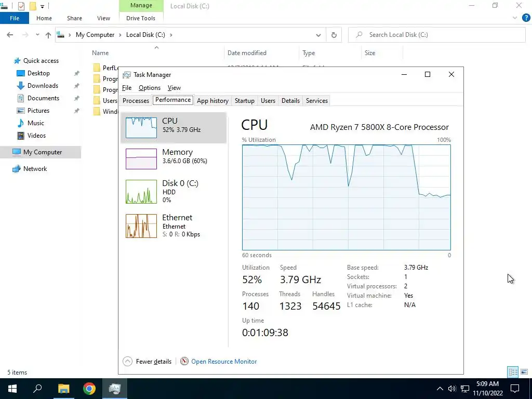Open the Windows Start menu

pos(12,389)
